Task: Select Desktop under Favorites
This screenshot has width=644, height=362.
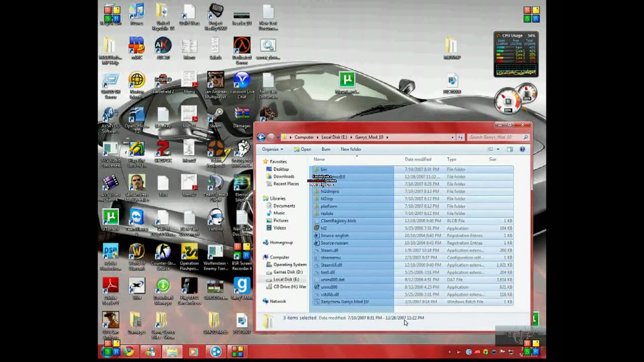Action: (x=281, y=169)
